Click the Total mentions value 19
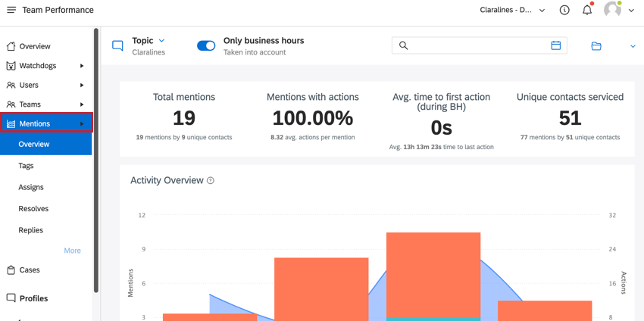 coord(184,118)
